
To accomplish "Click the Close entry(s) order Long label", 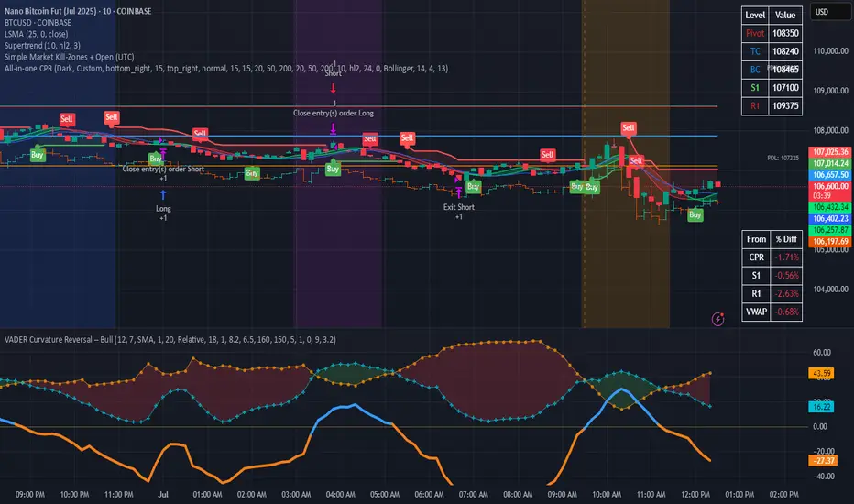I will click(x=333, y=113).
